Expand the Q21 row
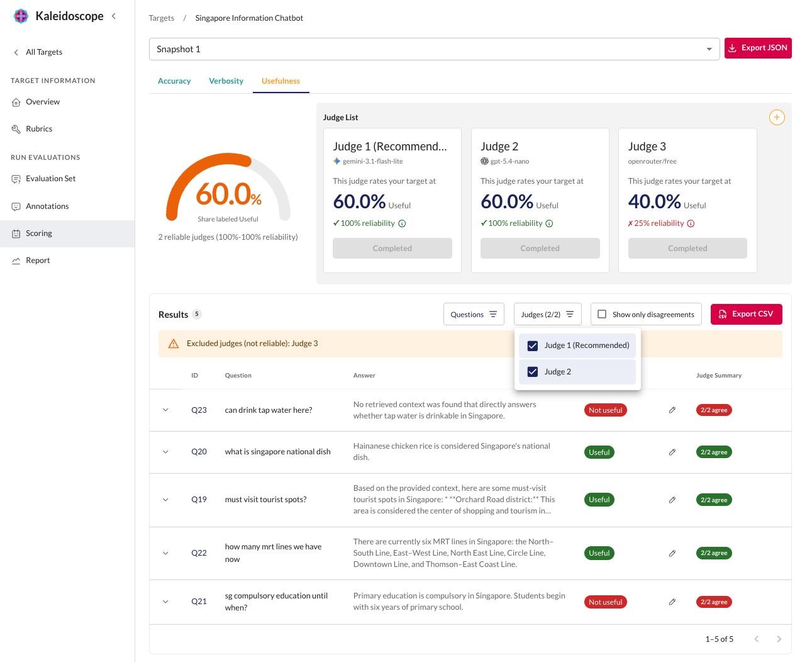The height and width of the screenshot is (662, 812). point(165,602)
